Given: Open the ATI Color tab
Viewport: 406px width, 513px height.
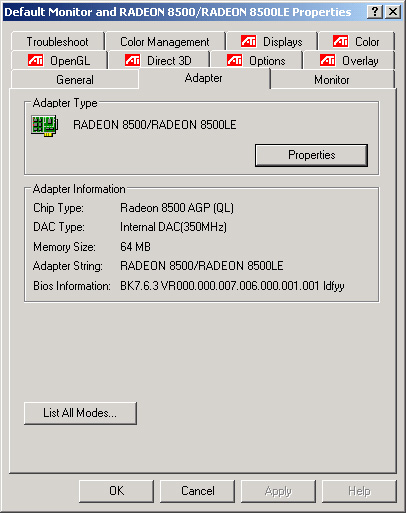Looking at the screenshot, I should pyautogui.click(x=356, y=42).
